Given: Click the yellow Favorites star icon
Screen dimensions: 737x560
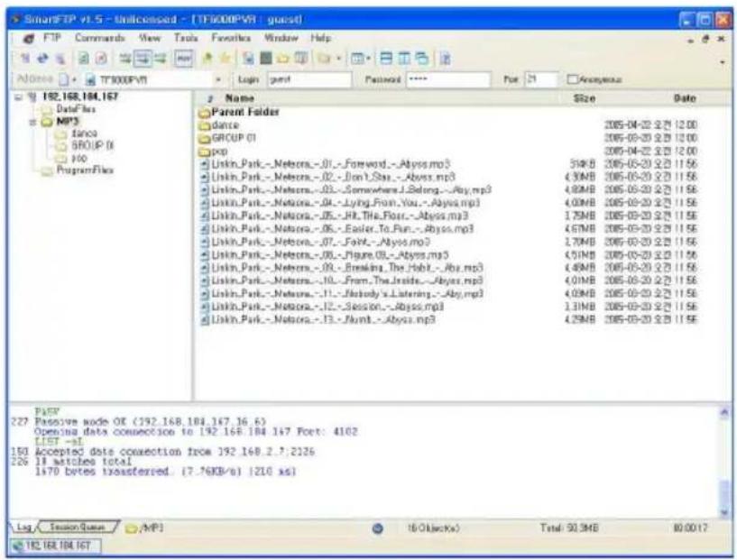Looking at the screenshot, I should pos(225,59).
